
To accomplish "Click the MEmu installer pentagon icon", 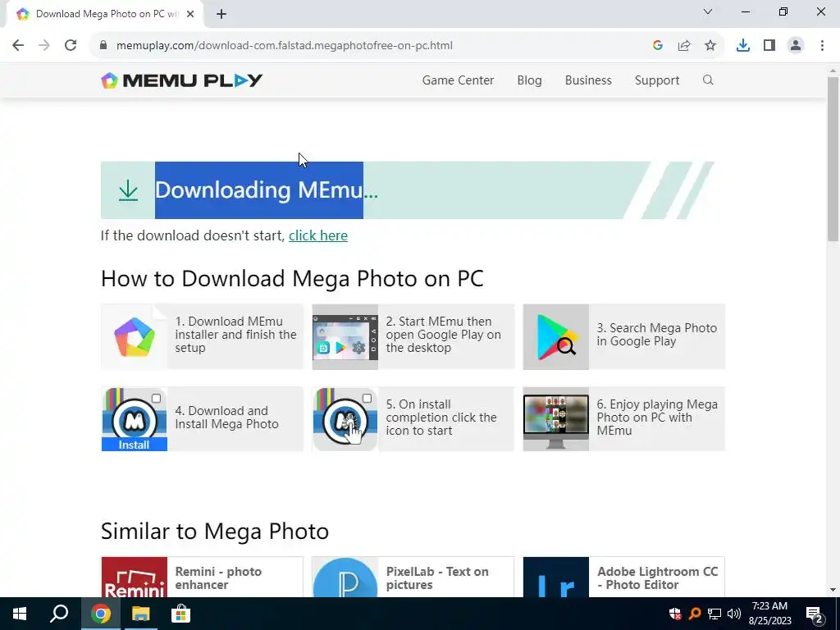I will pyautogui.click(x=135, y=337).
